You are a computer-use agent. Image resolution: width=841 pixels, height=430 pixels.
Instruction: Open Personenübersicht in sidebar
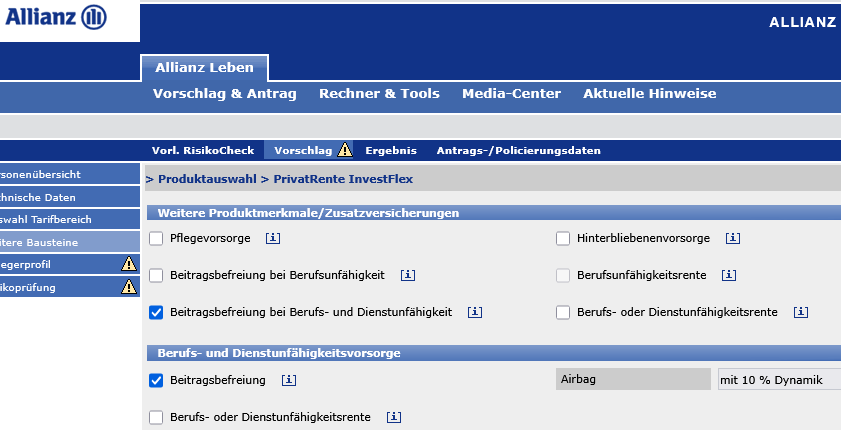70,174
